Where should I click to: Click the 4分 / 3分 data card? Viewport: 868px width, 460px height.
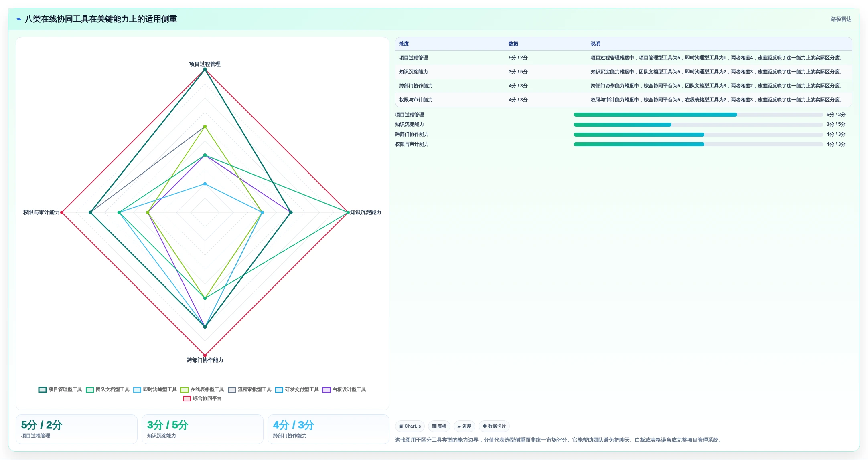(x=329, y=429)
